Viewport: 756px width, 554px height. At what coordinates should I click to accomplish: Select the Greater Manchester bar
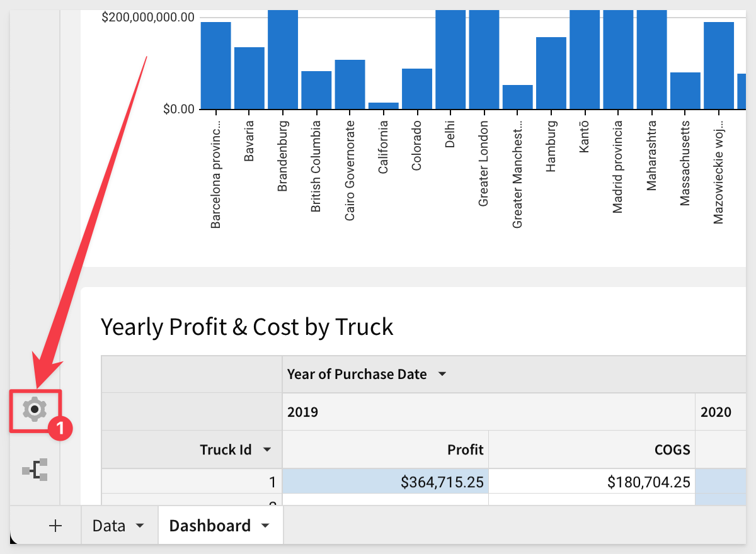coord(517,97)
